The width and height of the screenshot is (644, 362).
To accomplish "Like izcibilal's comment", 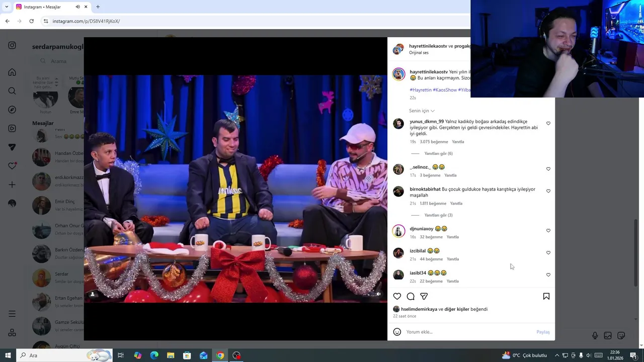I will 548,252.
